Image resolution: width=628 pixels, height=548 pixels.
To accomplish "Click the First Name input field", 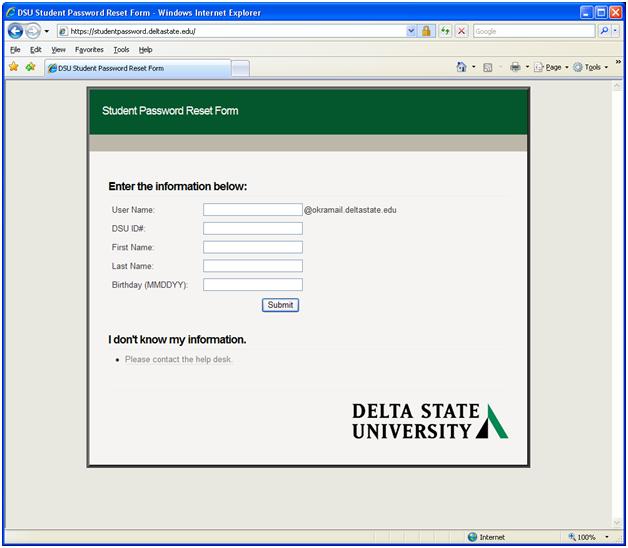I will pyautogui.click(x=253, y=247).
